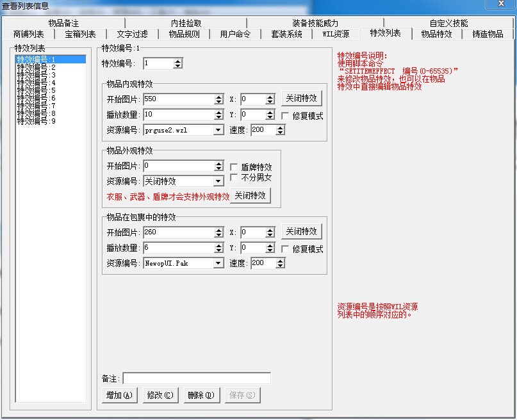Click the 增加(A) button
This screenshot has height=420, width=517.
120,395
